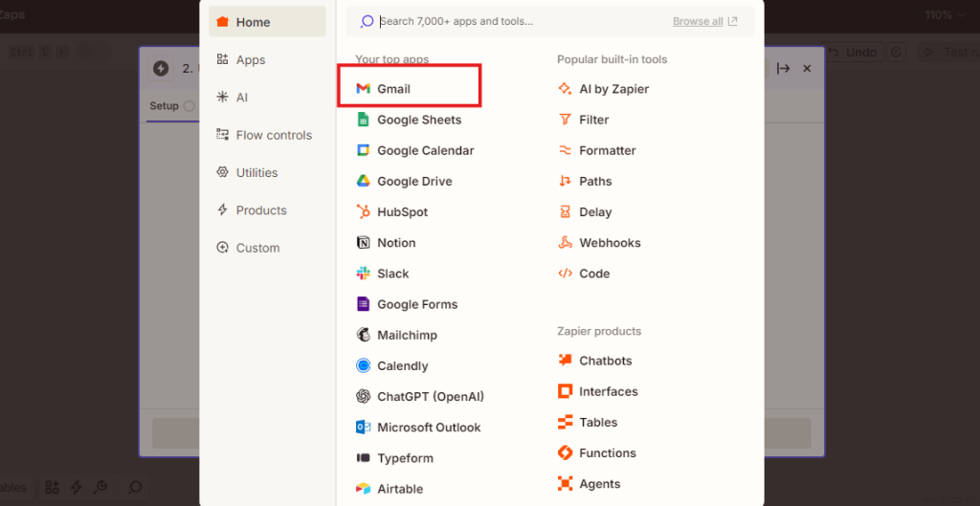
Task: Pick the Typeform icon
Action: [363, 458]
